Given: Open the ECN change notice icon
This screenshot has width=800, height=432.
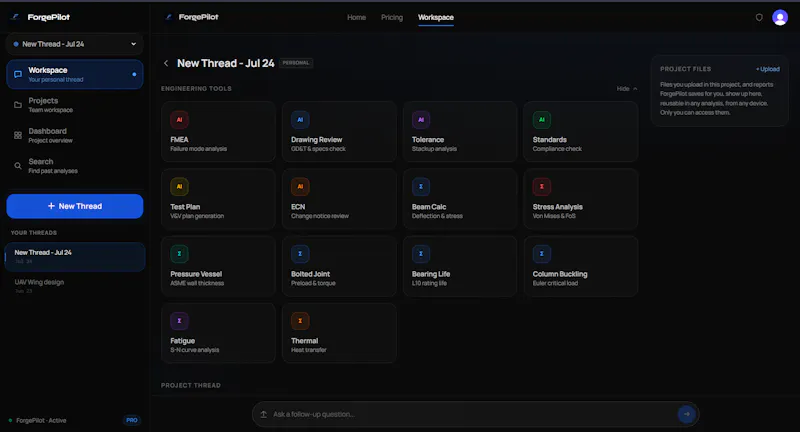Looking at the screenshot, I should [x=300, y=187].
